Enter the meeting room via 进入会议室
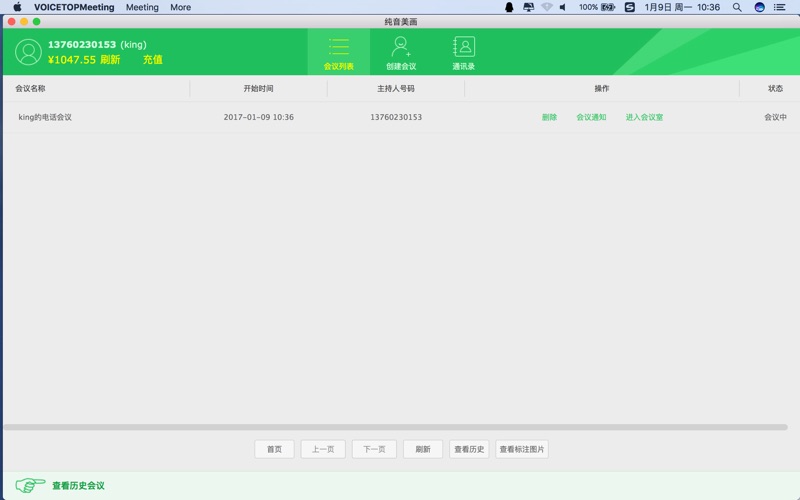The height and width of the screenshot is (500, 800). [644, 117]
